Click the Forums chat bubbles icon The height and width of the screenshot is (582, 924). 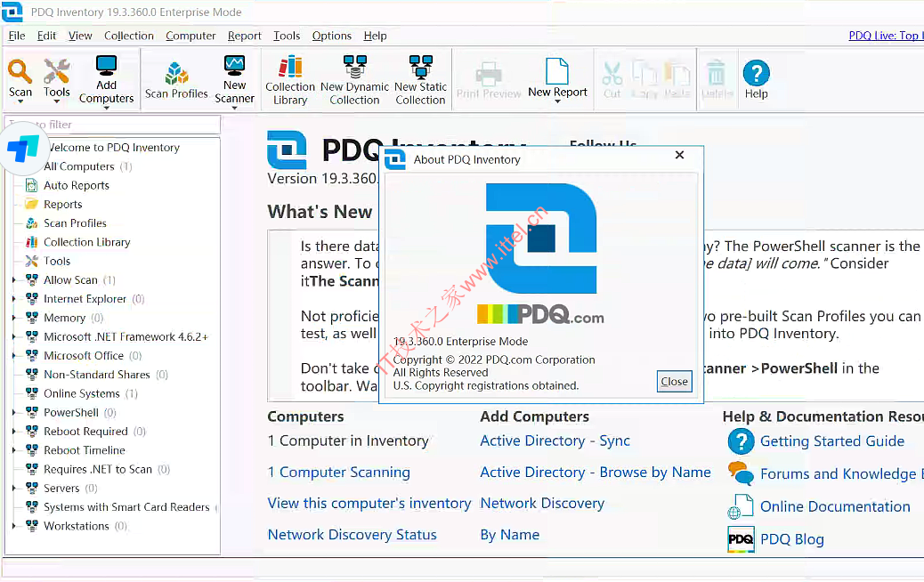pyautogui.click(x=741, y=473)
